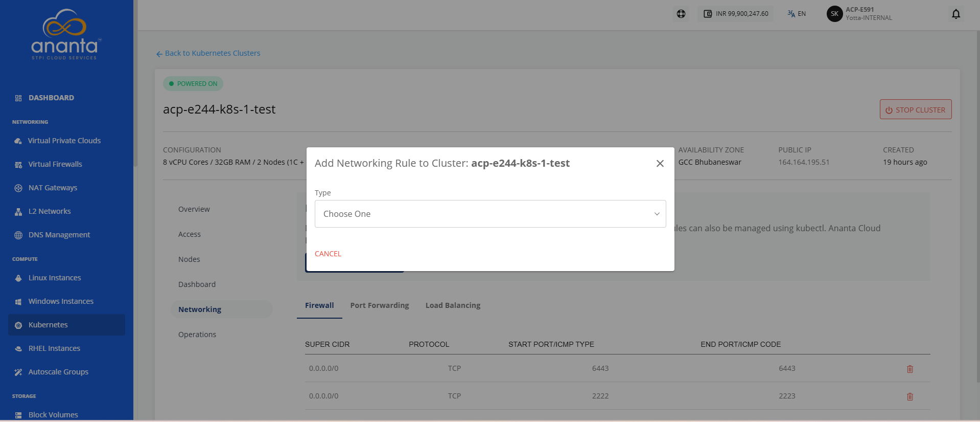The height and width of the screenshot is (422, 980).
Task: Click the STOP CLUSTER button
Action: pyautogui.click(x=916, y=109)
